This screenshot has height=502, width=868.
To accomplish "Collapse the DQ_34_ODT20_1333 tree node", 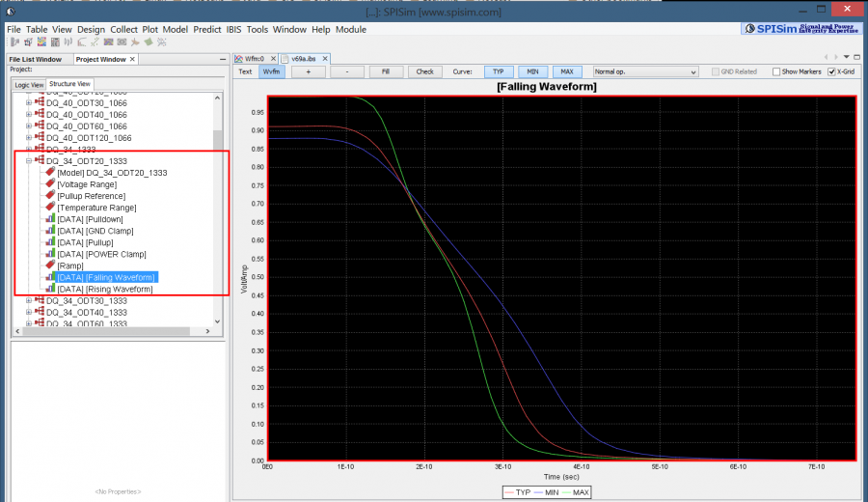I will pos(29,161).
